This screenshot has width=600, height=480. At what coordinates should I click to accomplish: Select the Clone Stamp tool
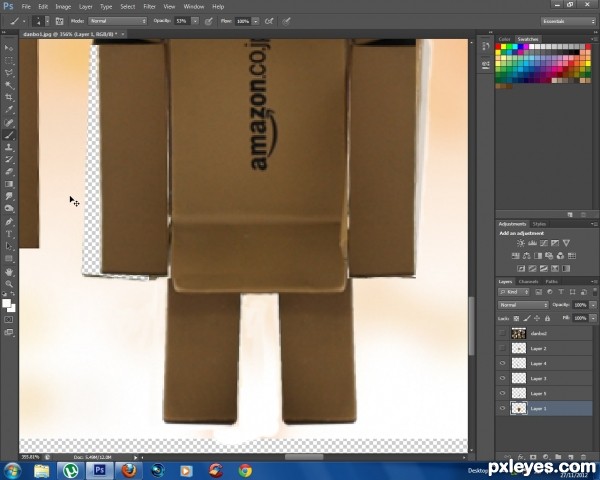[x=9, y=147]
